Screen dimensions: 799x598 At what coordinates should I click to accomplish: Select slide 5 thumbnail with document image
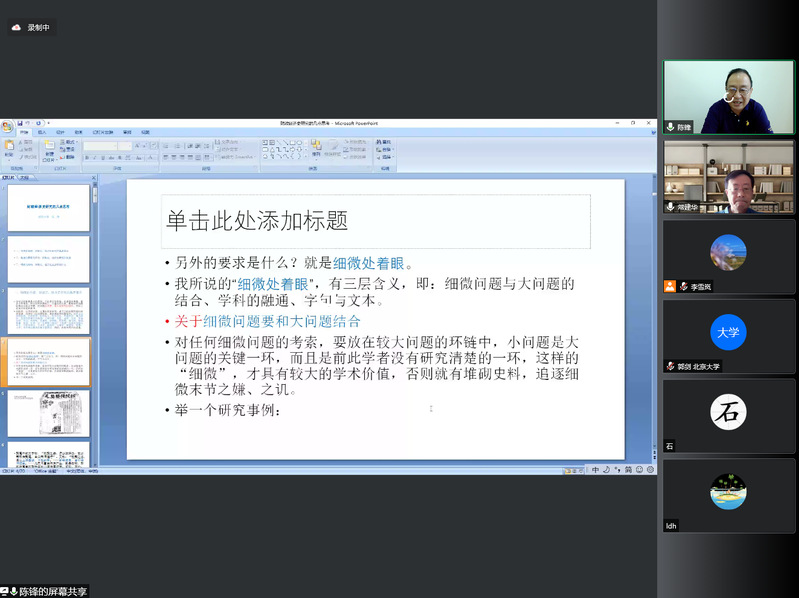pyautogui.click(x=48, y=413)
